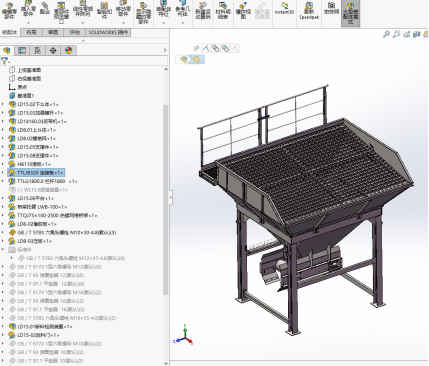Click the Speedpak update toolbar icon
Viewport: 429px width, 366px height.
click(309, 11)
